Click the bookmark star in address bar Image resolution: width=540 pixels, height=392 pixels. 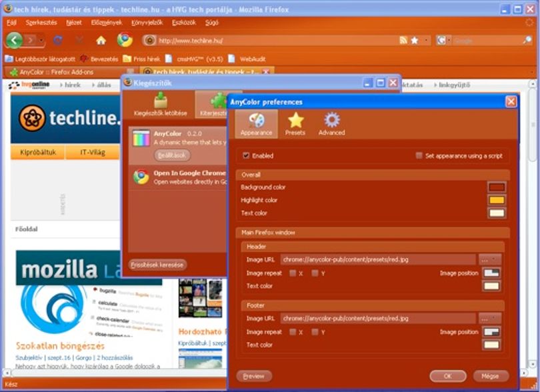(x=415, y=41)
